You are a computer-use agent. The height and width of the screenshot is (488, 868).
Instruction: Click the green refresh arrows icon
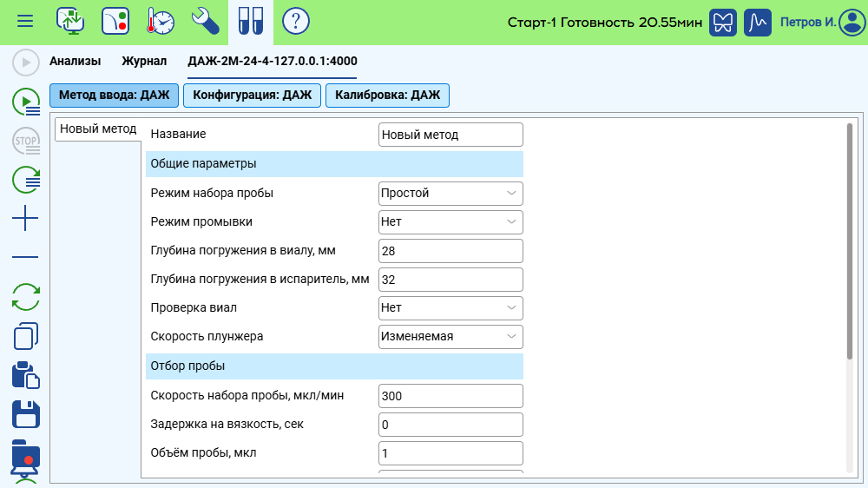pyautogui.click(x=25, y=297)
